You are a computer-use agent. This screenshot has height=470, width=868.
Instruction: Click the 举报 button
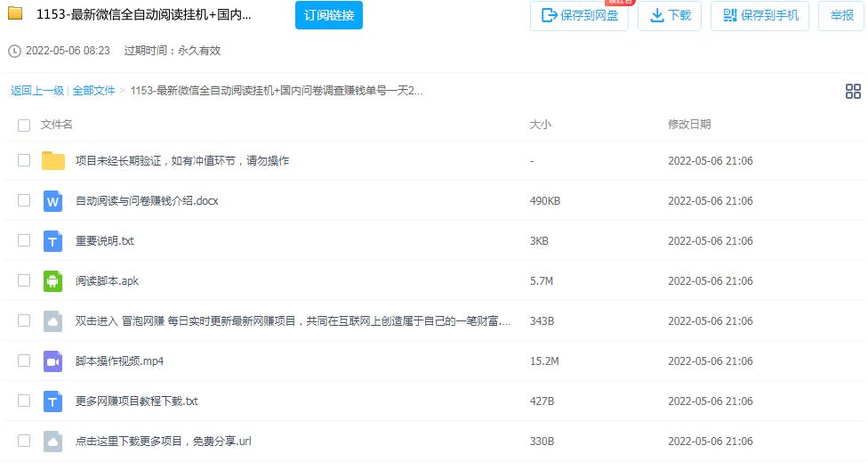point(841,15)
